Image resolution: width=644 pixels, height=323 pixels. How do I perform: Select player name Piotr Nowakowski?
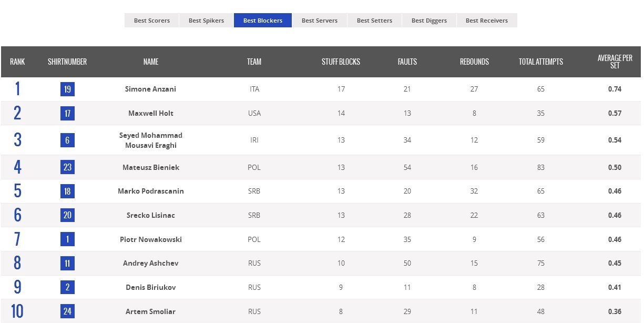[x=150, y=239]
